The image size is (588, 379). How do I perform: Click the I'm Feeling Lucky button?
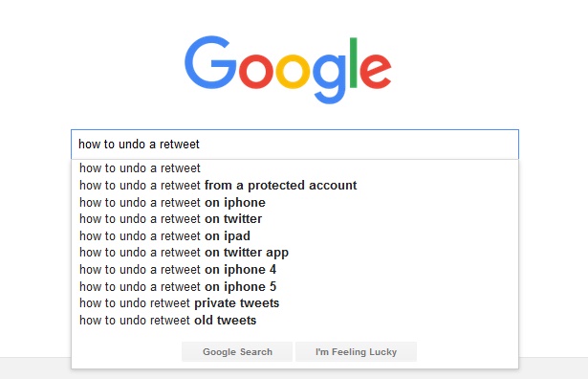(356, 351)
